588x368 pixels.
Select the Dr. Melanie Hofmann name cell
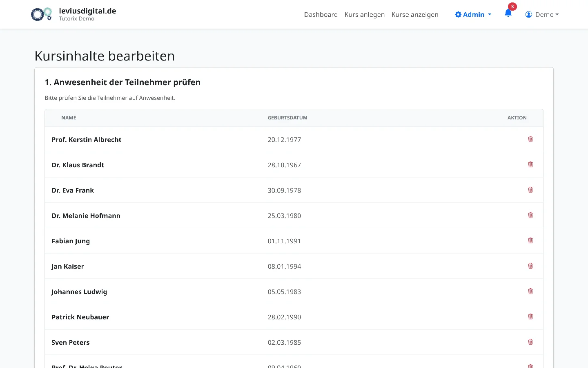(x=86, y=215)
